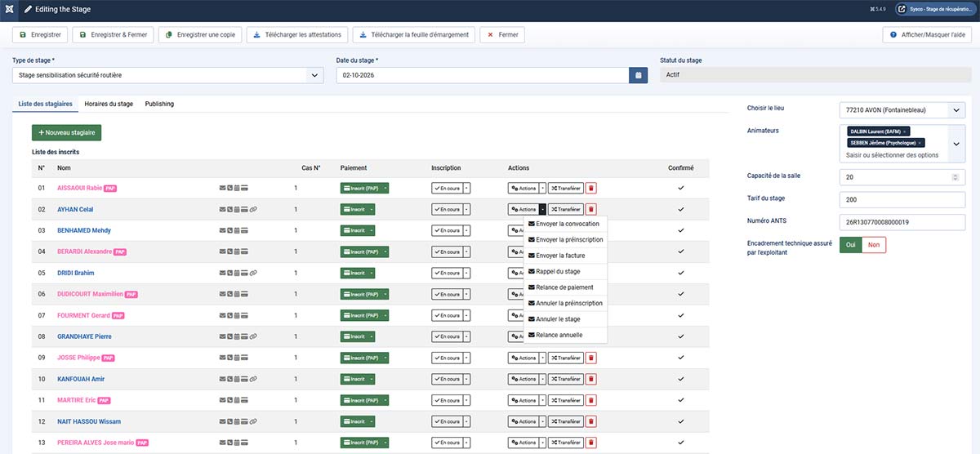The image size is (980, 454).
Task: Click the red Fermer button
Action: pos(502,35)
